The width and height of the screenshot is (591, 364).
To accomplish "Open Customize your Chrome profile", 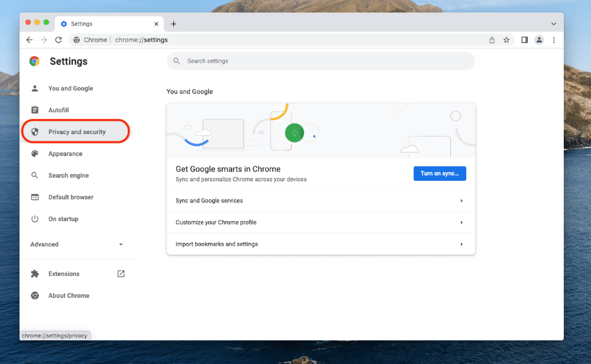I will click(x=321, y=222).
